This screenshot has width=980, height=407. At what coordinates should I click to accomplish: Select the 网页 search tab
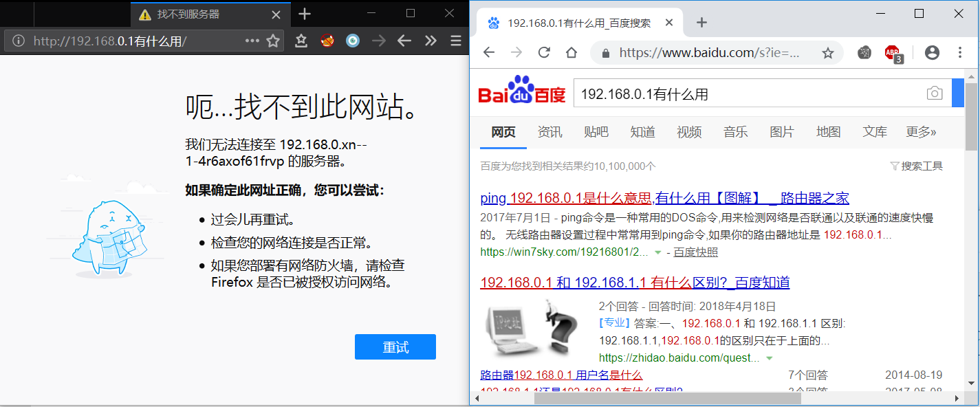[503, 131]
